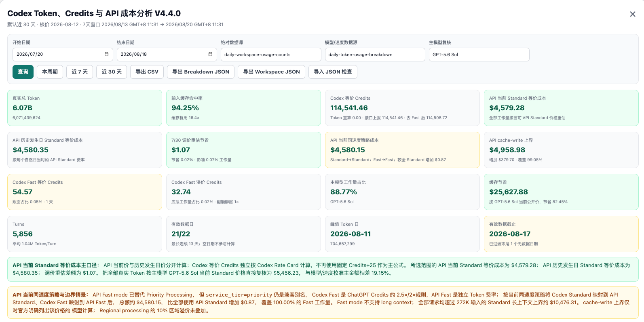Click API 历史发生日 cost $4,580.35
The image size is (644, 322).
click(x=30, y=150)
